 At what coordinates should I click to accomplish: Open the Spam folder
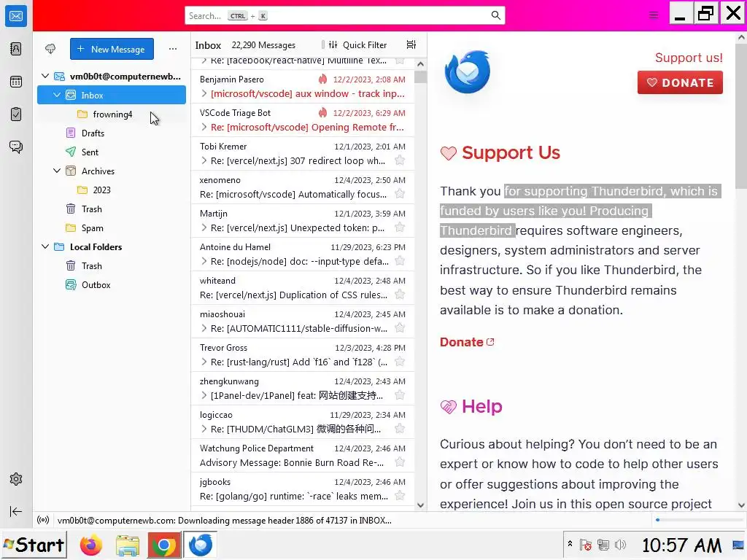click(112, 227)
